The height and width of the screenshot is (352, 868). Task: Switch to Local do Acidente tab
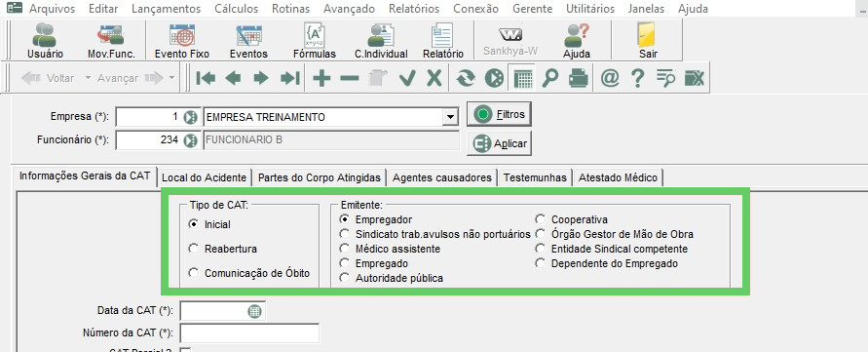coord(204,177)
